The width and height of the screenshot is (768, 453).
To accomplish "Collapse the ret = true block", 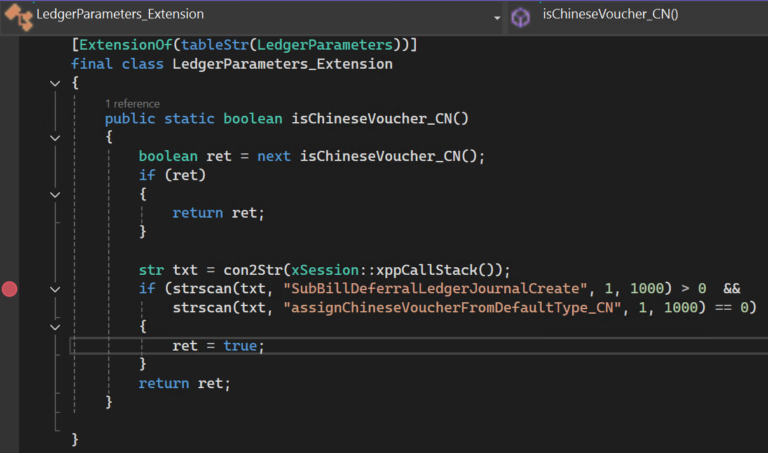I will pos(55,327).
